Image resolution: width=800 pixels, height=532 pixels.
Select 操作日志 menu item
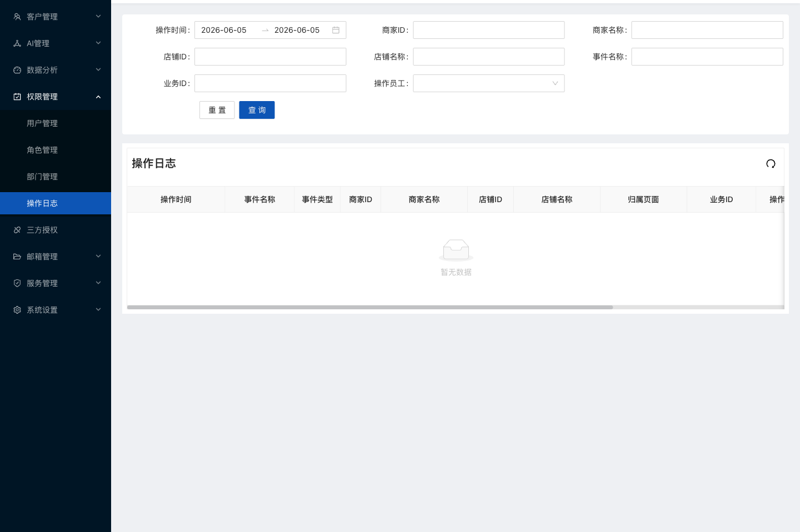pos(56,203)
